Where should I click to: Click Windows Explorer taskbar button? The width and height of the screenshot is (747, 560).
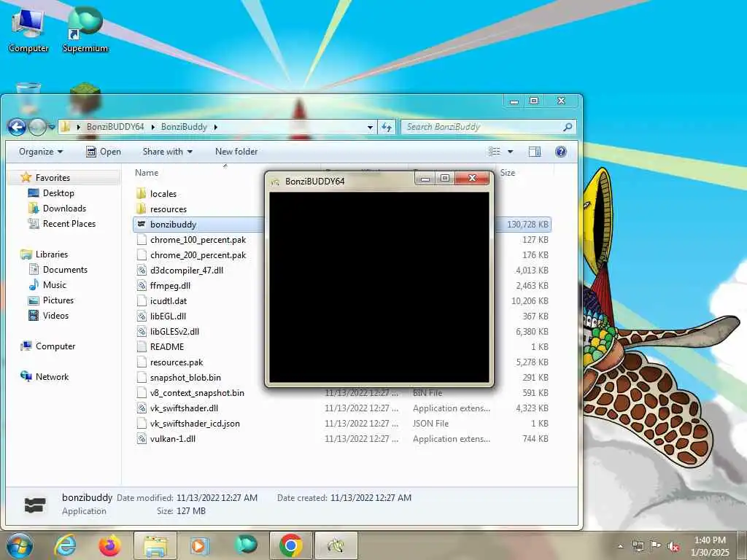(155, 545)
